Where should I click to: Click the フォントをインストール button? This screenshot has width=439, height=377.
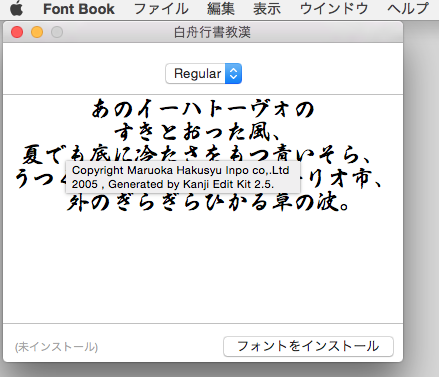308,346
